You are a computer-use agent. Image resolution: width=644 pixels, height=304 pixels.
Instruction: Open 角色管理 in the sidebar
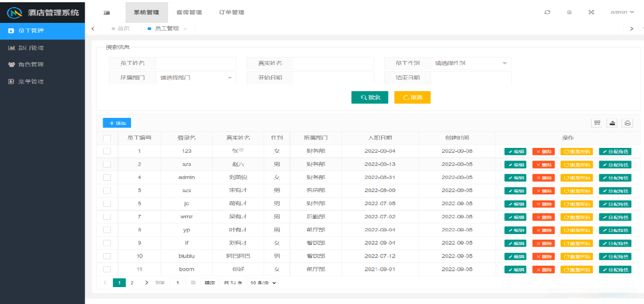[x=31, y=64]
